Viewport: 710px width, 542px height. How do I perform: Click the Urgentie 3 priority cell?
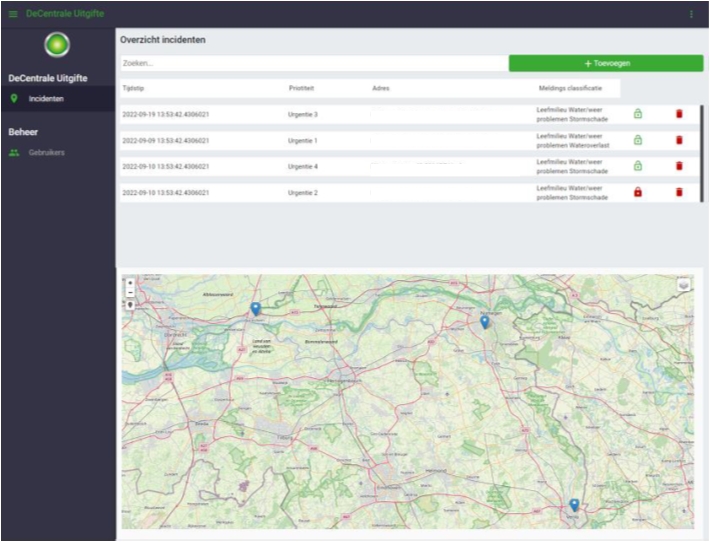(302, 115)
